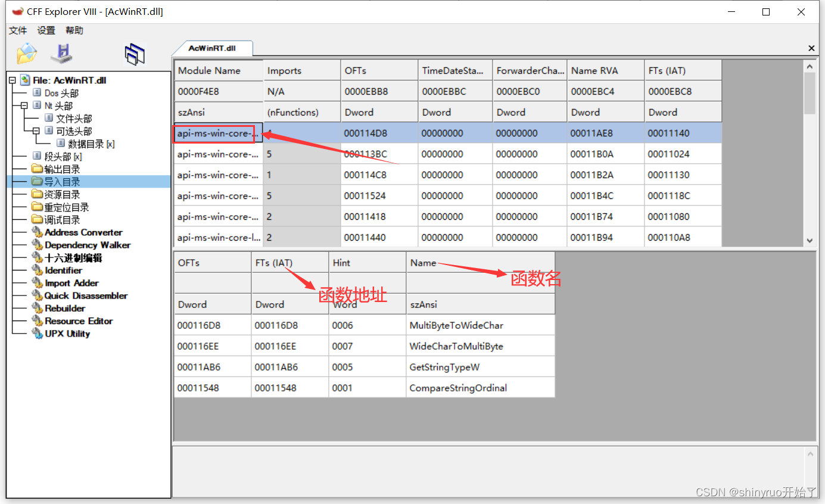Open the Address Converter tool

(83, 232)
